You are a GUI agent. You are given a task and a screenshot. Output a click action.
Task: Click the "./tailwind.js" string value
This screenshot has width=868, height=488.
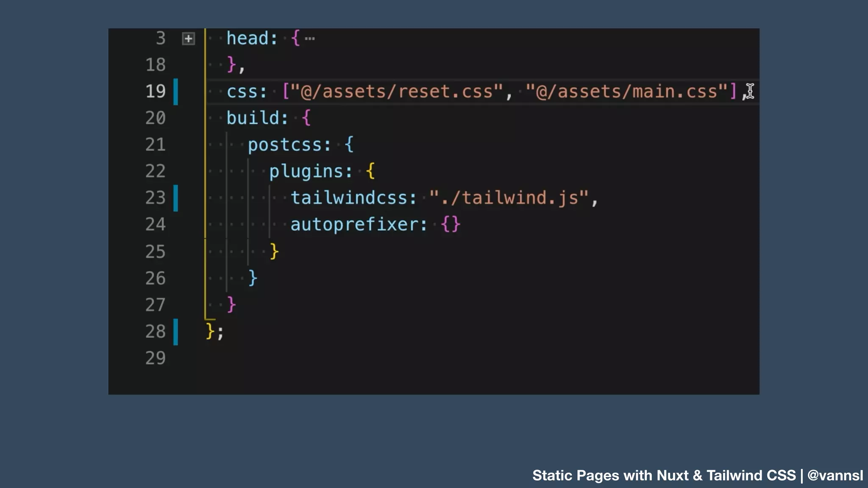pyautogui.click(x=509, y=198)
